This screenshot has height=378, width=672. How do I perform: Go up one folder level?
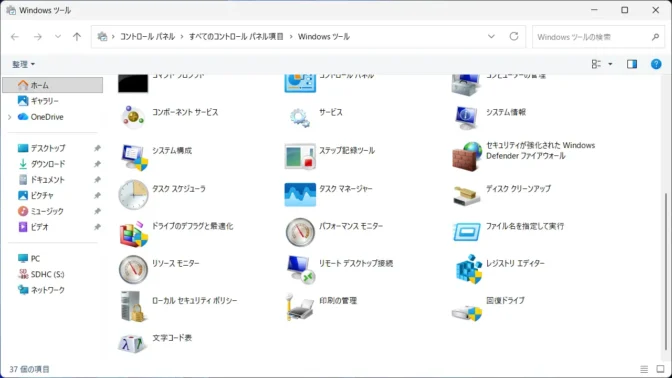(x=77, y=37)
